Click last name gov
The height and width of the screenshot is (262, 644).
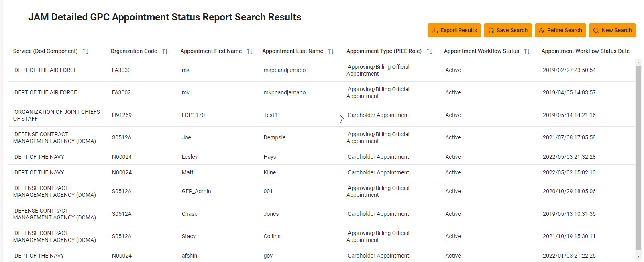(x=268, y=256)
